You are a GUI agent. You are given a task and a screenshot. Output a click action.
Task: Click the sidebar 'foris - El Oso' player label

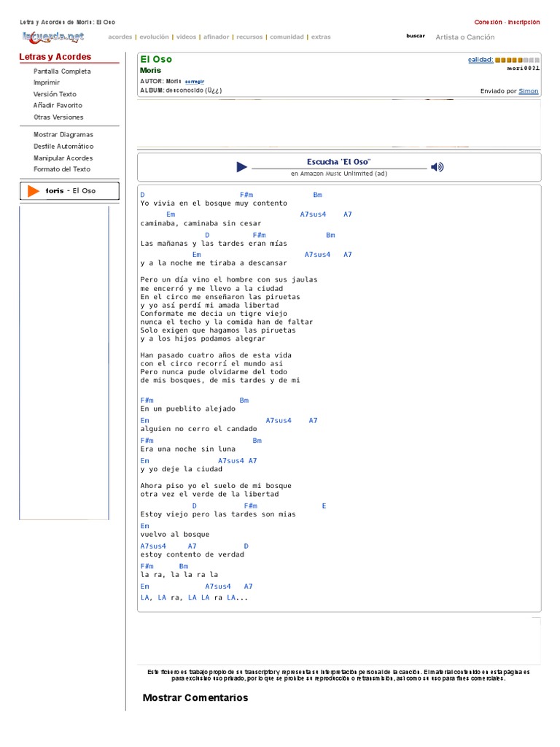(x=71, y=190)
